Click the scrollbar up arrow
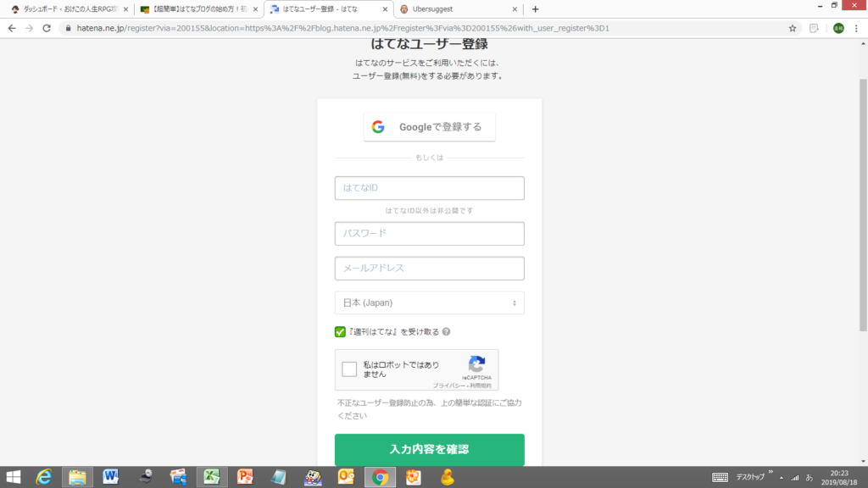This screenshot has width=868, height=488. click(x=863, y=43)
